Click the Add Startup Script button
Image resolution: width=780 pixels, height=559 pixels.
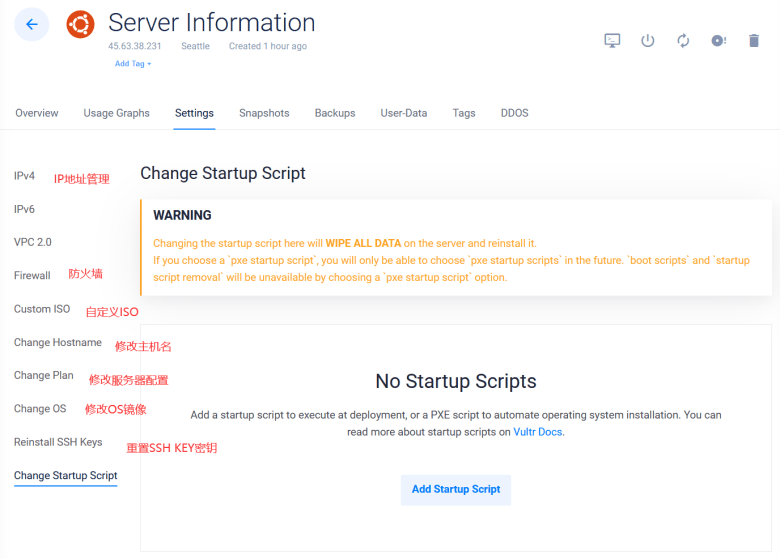point(456,489)
